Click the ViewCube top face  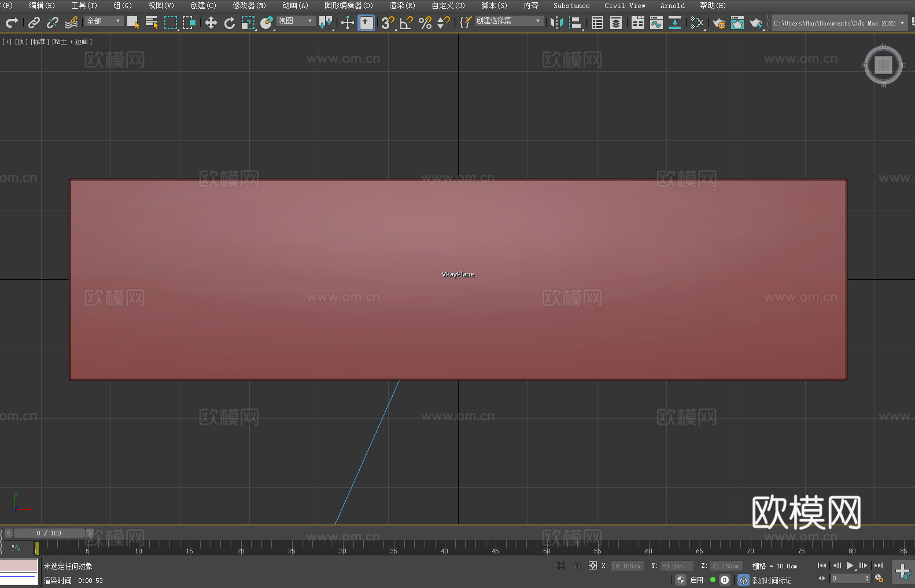883,65
